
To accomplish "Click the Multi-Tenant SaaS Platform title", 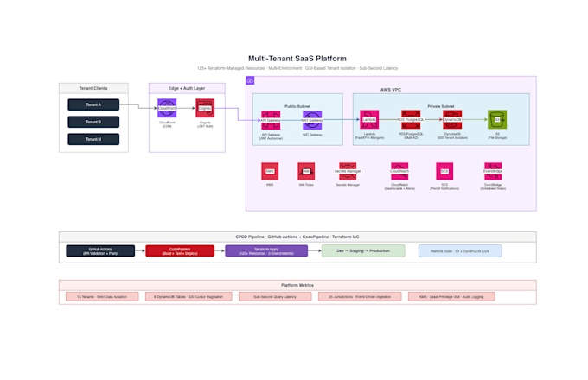I will [x=297, y=59].
